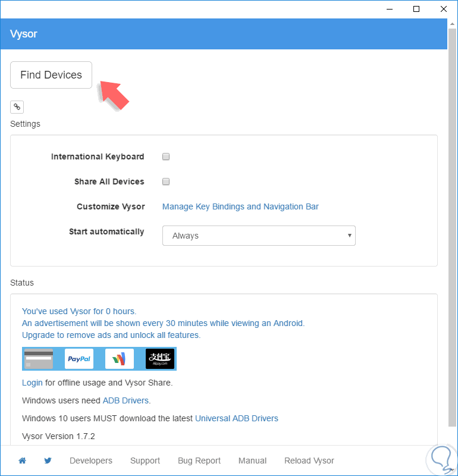Click the scrollbar up arrow
Image resolution: width=458 pixels, height=476 pixels.
(452, 24)
